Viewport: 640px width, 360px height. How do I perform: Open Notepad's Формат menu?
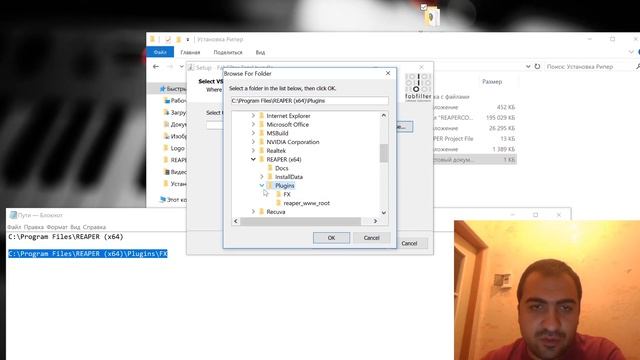(x=57, y=227)
